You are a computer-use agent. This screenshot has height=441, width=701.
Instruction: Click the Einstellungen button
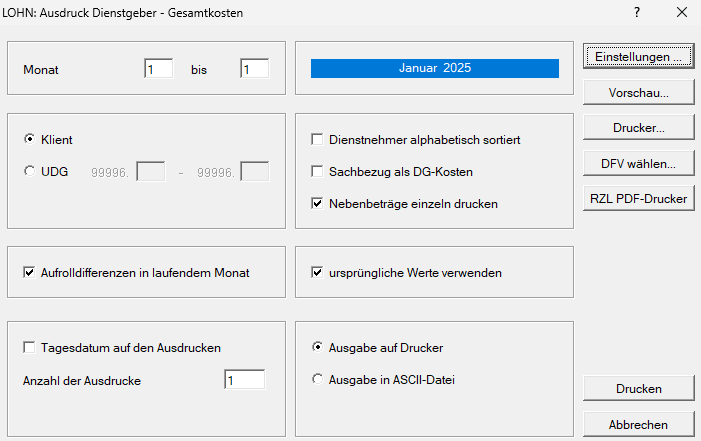coord(638,57)
